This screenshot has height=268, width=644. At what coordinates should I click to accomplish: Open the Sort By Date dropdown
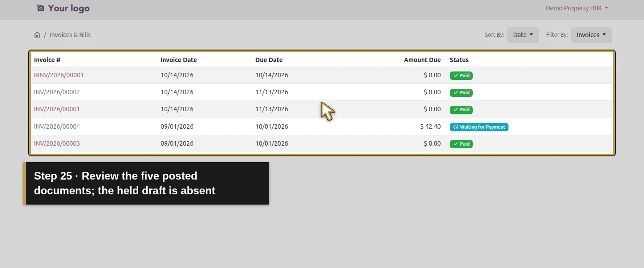click(523, 35)
